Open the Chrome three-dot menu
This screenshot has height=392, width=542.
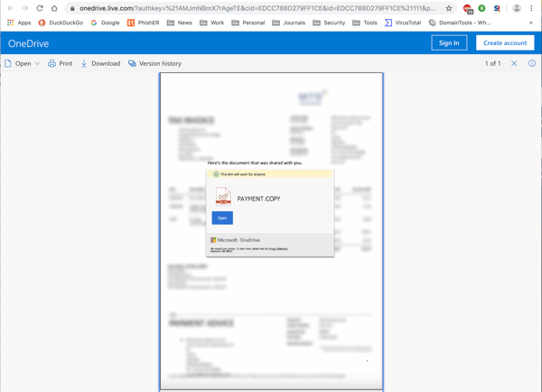tap(532, 8)
